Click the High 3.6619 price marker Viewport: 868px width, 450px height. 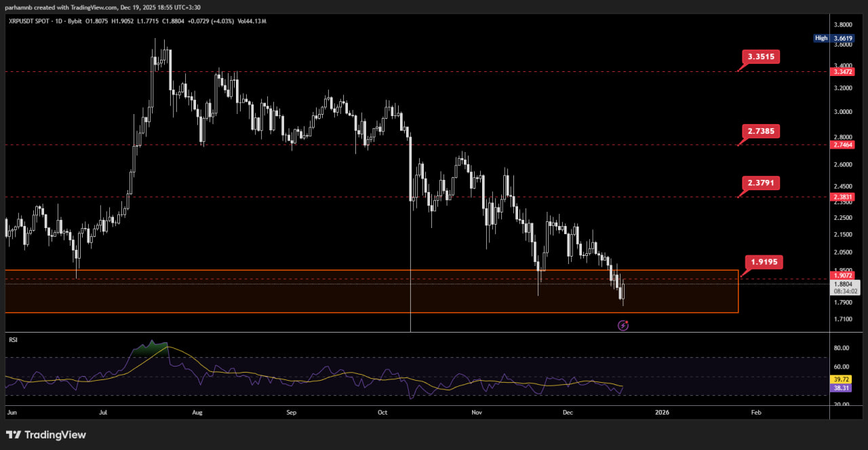point(833,38)
